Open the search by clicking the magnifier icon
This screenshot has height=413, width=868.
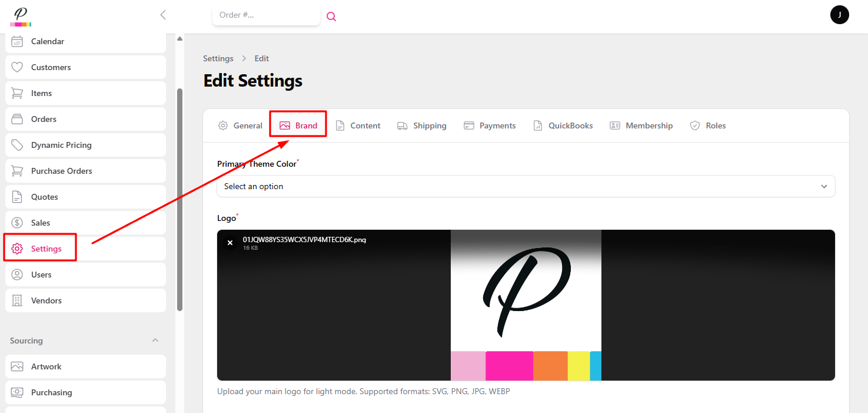tap(331, 16)
